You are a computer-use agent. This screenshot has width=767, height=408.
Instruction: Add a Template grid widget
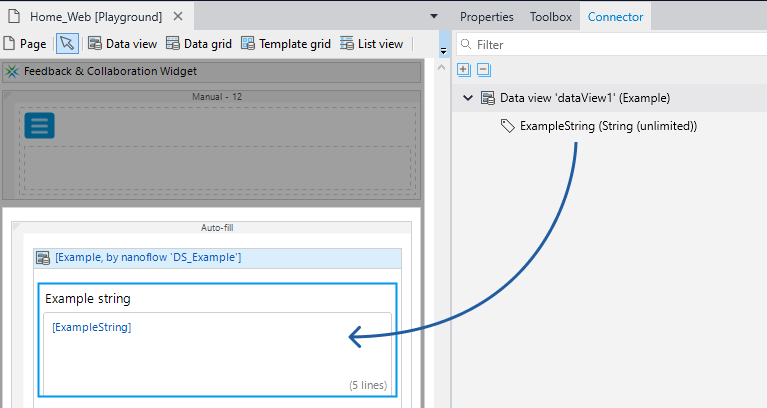point(286,44)
